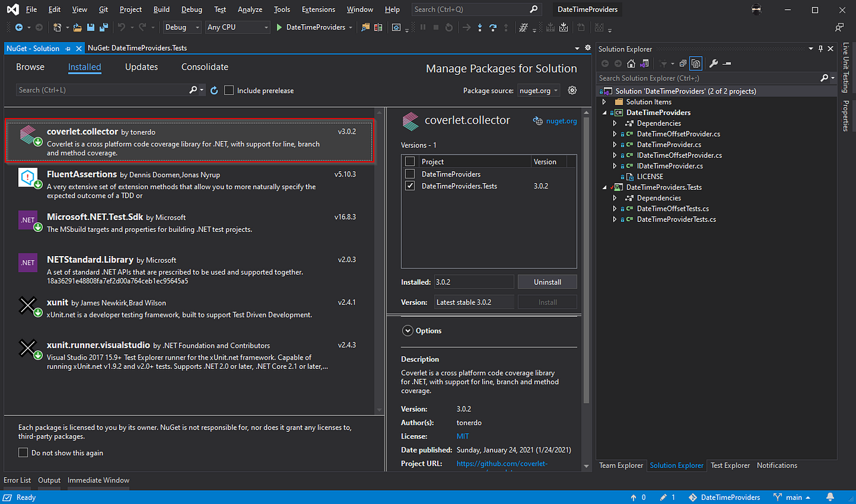Viewport: 856px width, 504px height.
Task: Uninstall coverlet.collector
Action: pyautogui.click(x=547, y=281)
